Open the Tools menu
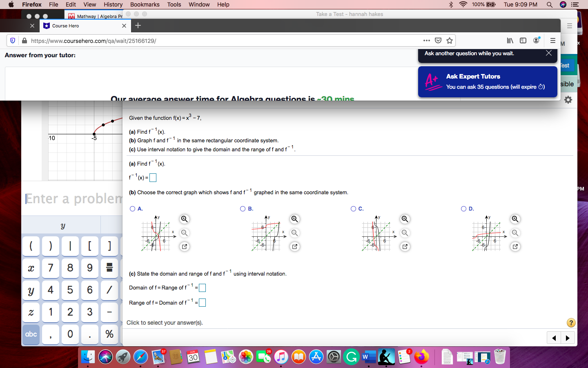The height and width of the screenshot is (368, 588). (174, 4)
